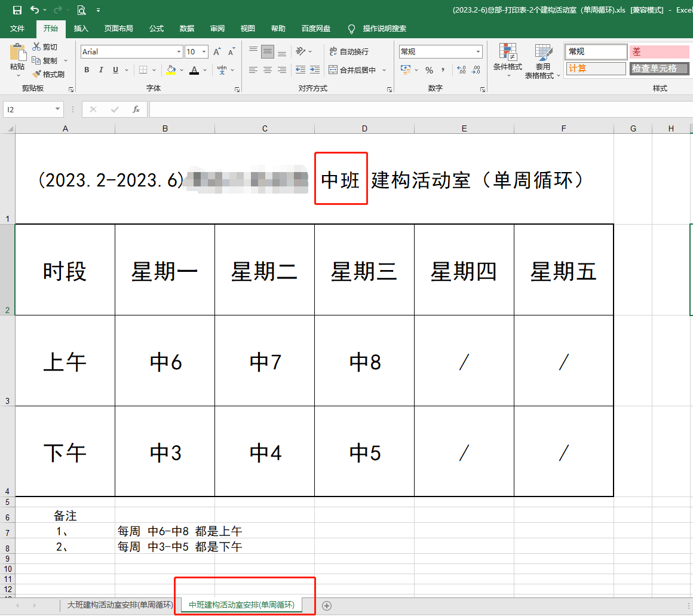This screenshot has width=693, height=616.
Task: Increase decimal places
Action: (x=461, y=70)
